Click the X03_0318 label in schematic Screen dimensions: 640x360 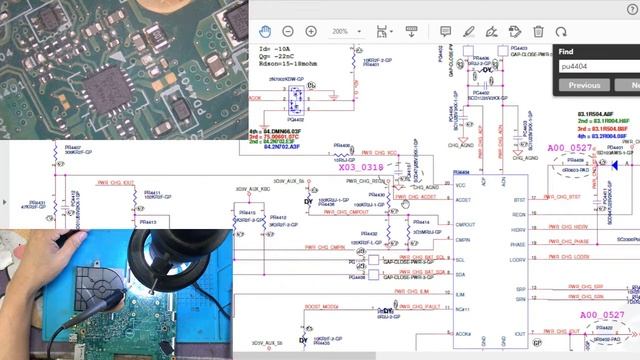(x=361, y=167)
